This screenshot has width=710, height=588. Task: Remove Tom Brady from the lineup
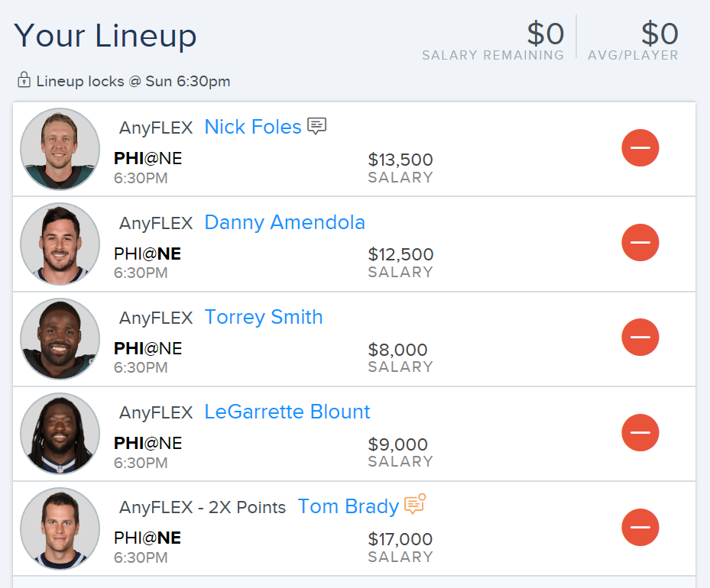640,528
